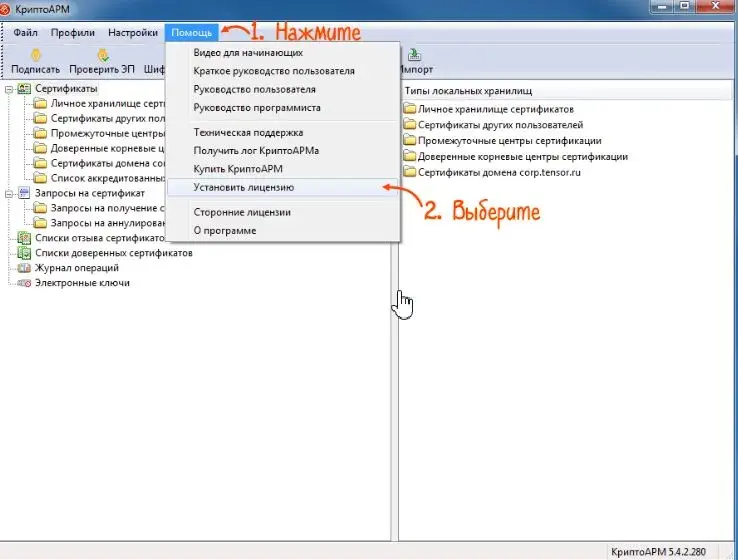This screenshot has height=560, width=738.
Task: Click the Электронные ключи icon
Action: (24, 283)
